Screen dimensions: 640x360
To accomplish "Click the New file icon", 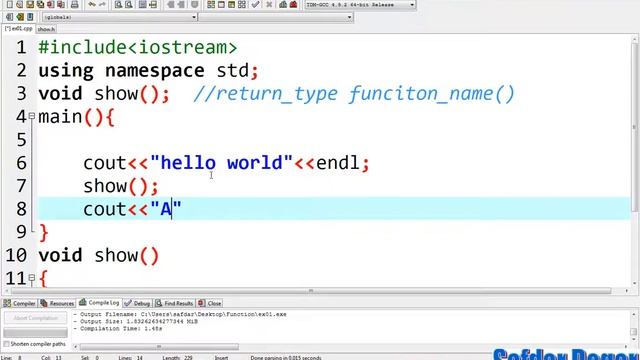I will click(x=10, y=4).
